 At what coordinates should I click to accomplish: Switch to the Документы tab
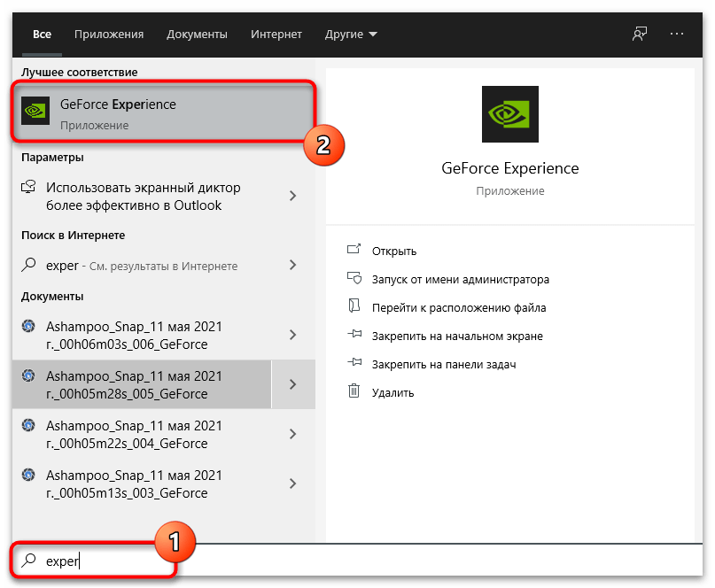click(197, 35)
